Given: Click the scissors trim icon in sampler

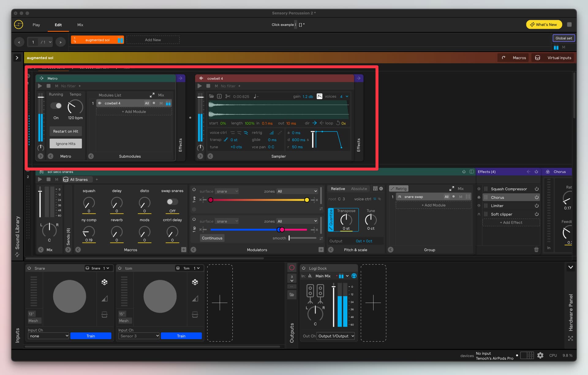Looking at the screenshot, I should pos(228,96).
